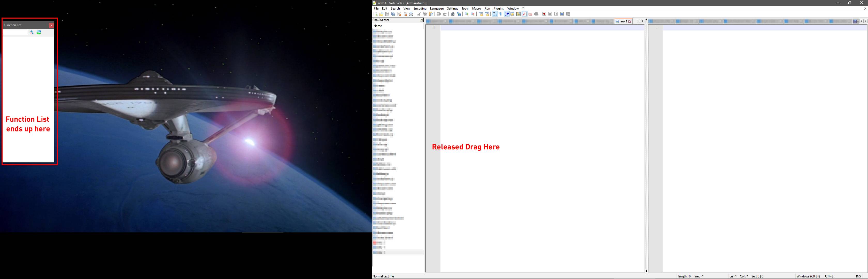Screen dimensions: 868x279
Task: Start macro recording with the red dot
Action: (544, 14)
